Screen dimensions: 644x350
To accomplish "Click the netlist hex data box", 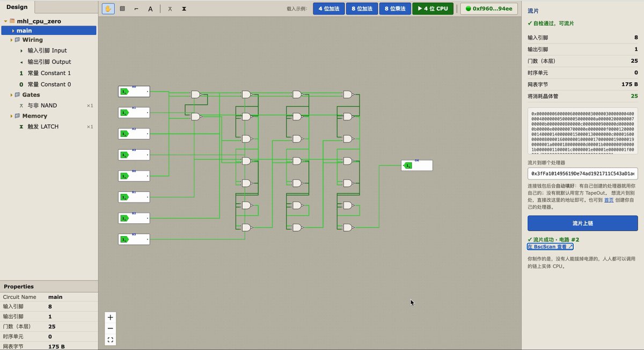I will 583,132.
